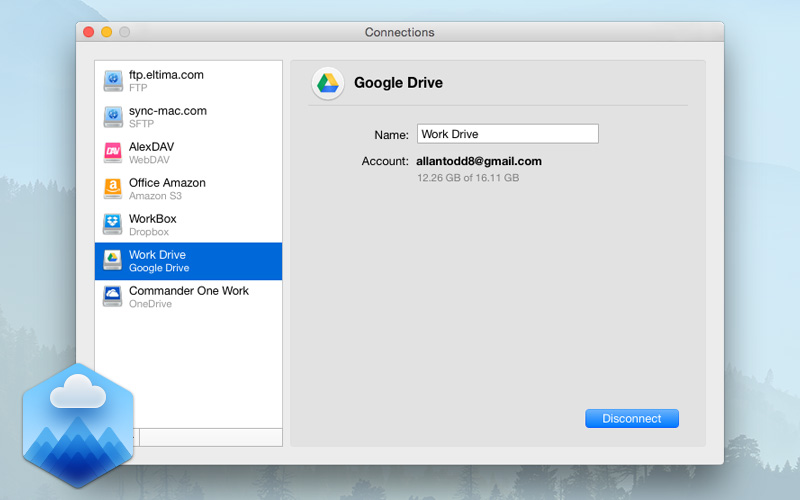800x500 pixels.
Task: Choose the Office Amazon connection
Action: point(188,189)
